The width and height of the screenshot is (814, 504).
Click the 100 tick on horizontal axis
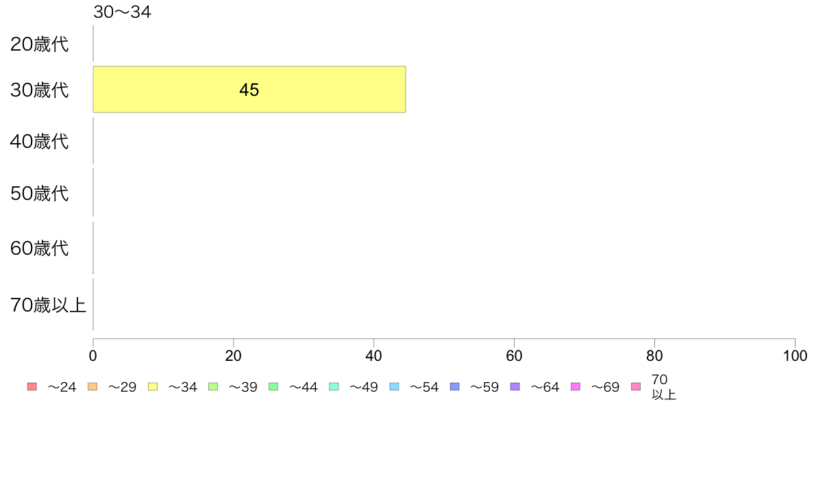point(795,355)
